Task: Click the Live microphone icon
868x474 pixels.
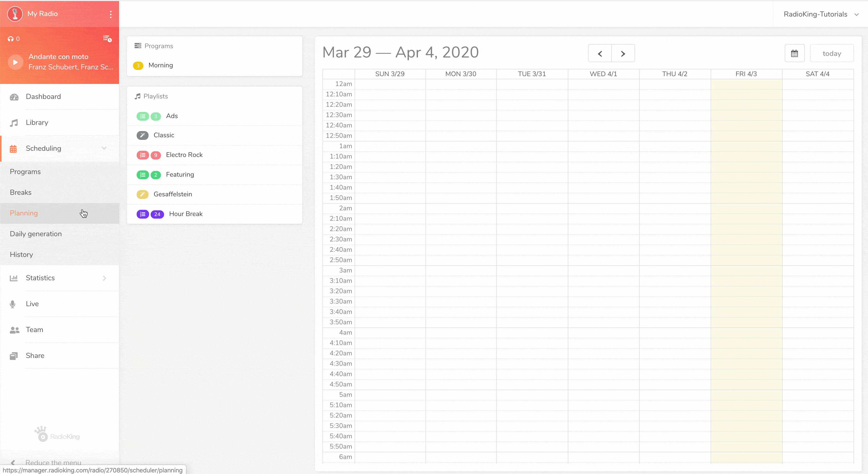Action: 13,304
